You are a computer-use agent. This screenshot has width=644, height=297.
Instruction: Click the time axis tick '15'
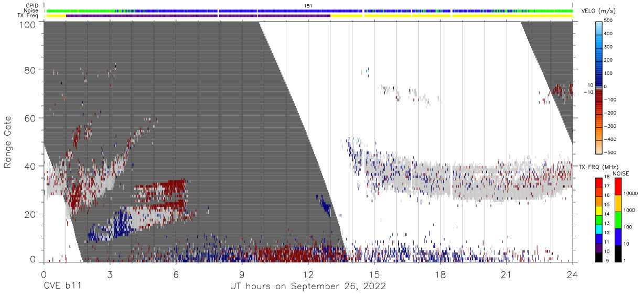click(374, 274)
